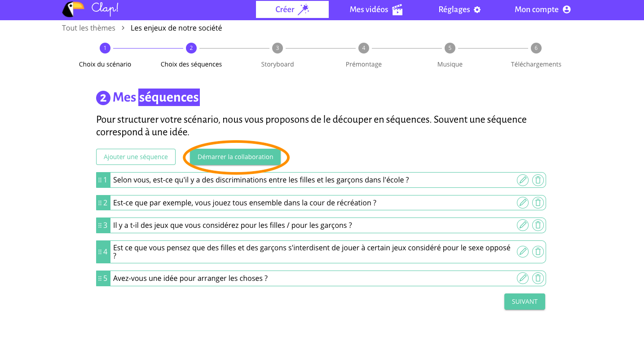
Task: Open Réglages settings
Action: 459,9
